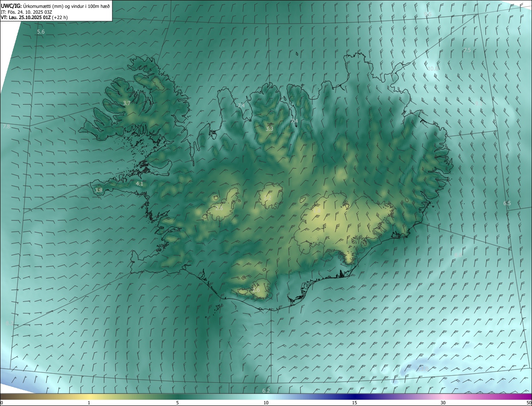Click the 7.5 value label
Image resolution: width=532 pixels, height=406 pixels.
click(x=467, y=50)
